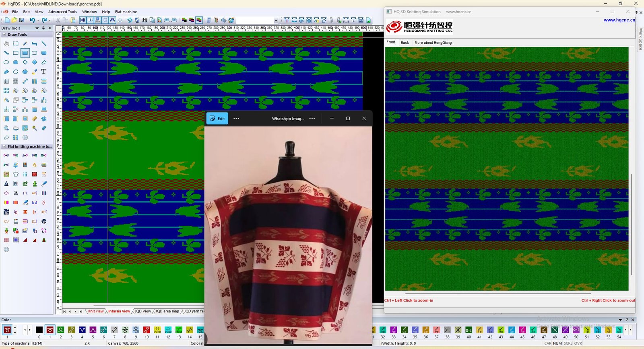Click the Open folder toolbar icon

click(x=14, y=20)
